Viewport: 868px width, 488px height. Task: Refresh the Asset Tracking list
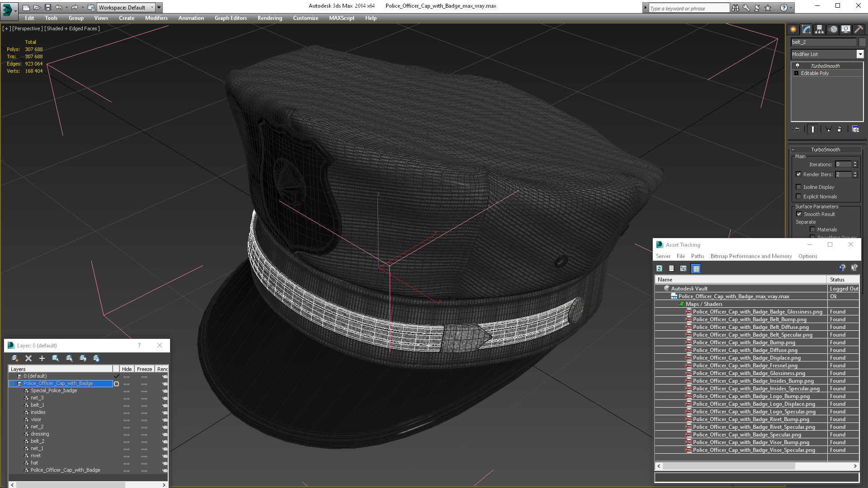point(659,268)
